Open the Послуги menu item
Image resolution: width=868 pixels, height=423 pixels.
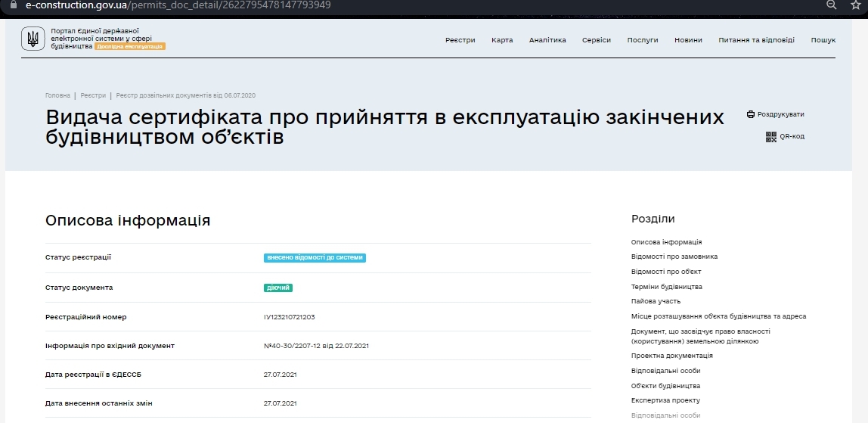click(643, 40)
